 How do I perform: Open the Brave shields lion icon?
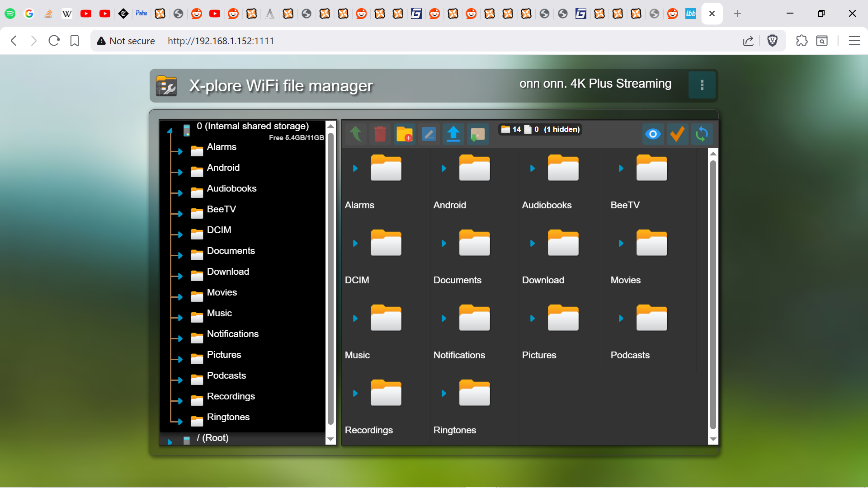tap(772, 41)
